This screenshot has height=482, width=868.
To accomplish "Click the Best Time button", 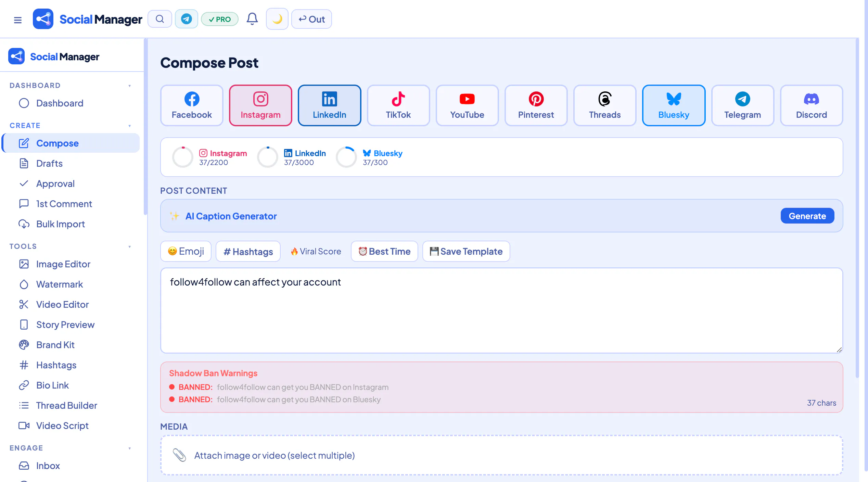I will coord(384,251).
